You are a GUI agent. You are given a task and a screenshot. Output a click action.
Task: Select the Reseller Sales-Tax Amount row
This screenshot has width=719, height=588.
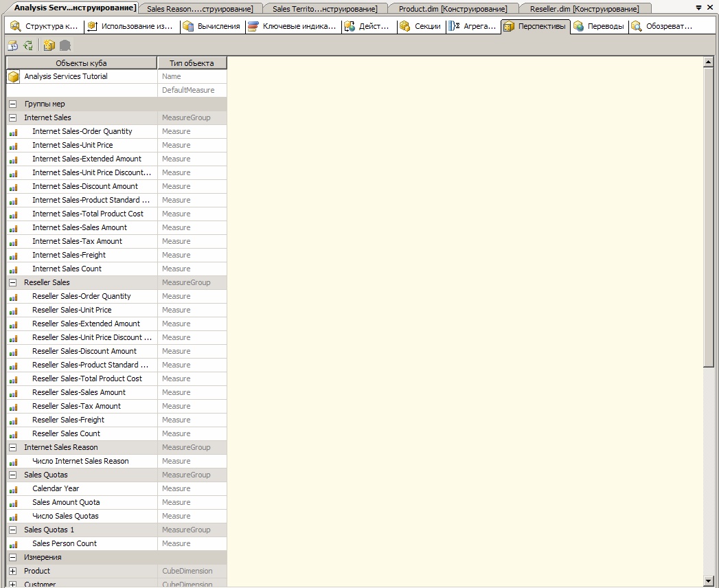pos(117,407)
